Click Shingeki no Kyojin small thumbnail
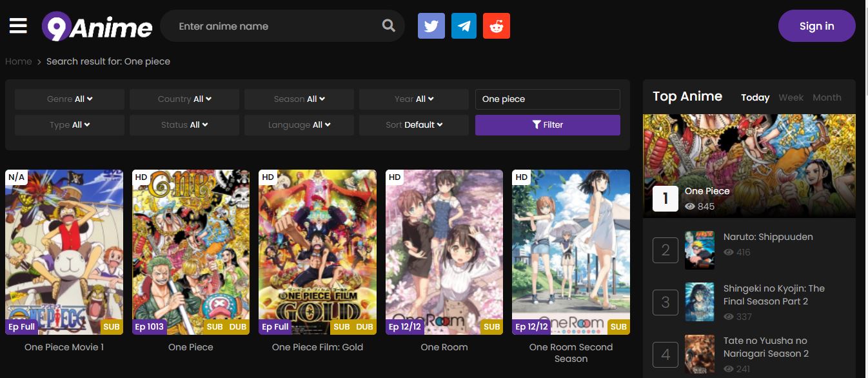 [x=700, y=302]
